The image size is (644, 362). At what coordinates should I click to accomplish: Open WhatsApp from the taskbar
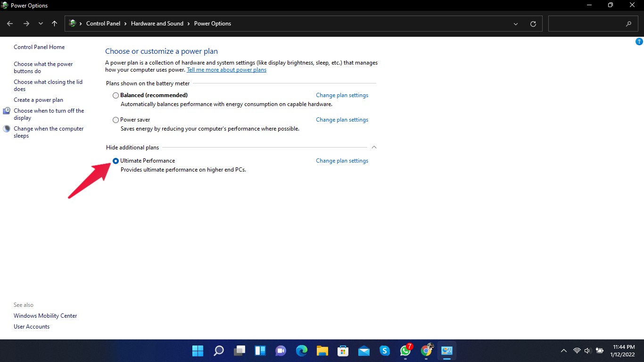tap(405, 351)
